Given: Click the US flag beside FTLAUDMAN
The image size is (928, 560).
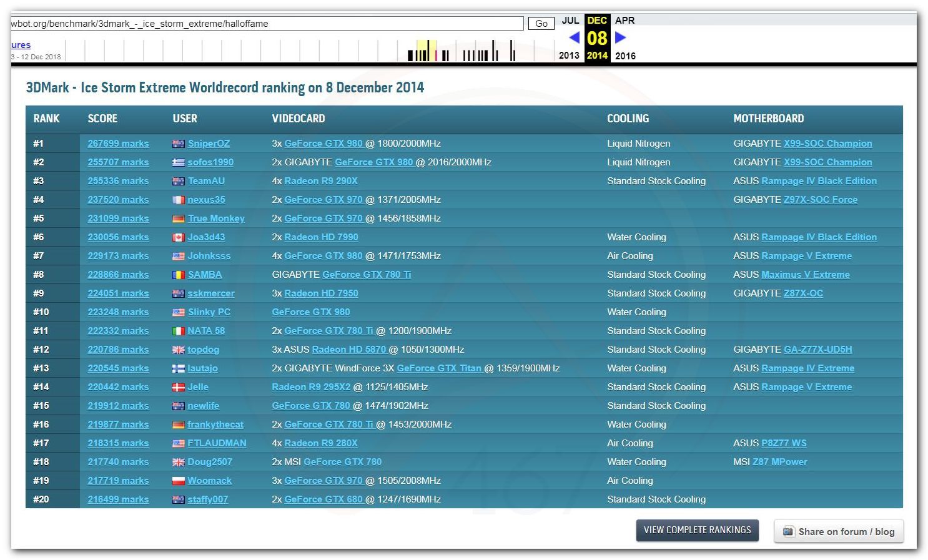Looking at the screenshot, I should (179, 443).
